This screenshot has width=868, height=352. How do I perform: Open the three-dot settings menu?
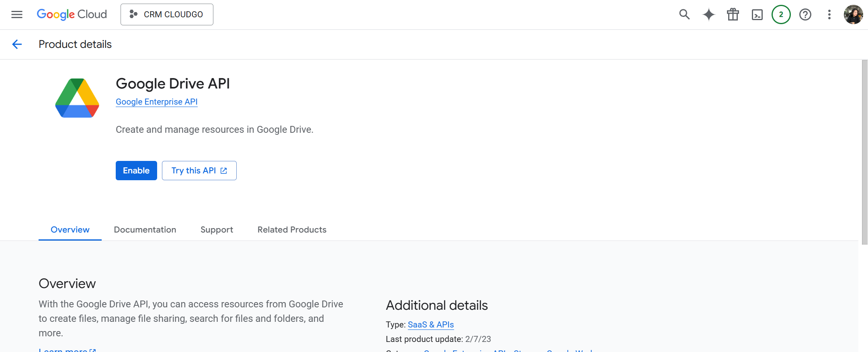pyautogui.click(x=829, y=14)
